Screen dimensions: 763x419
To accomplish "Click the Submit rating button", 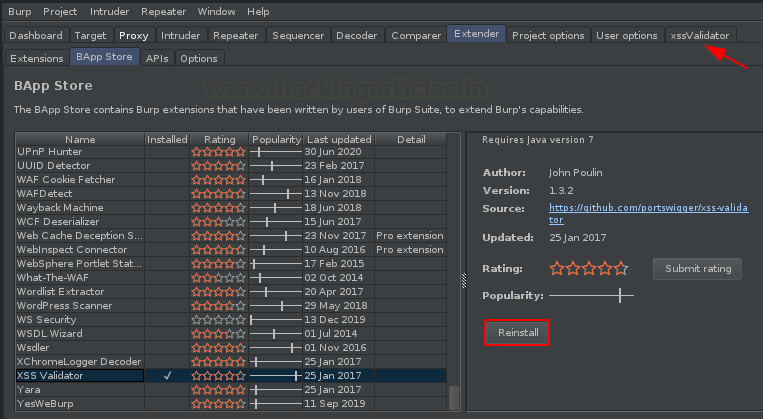I will click(697, 268).
